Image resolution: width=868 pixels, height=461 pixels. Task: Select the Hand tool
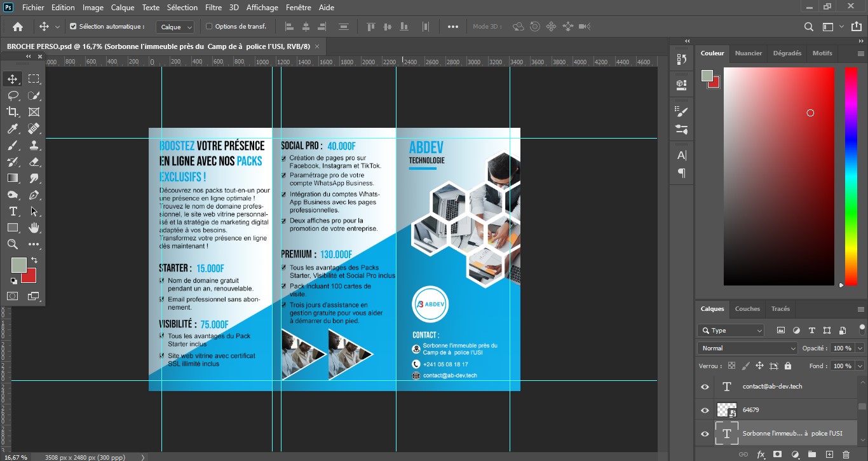coord(34,228)
